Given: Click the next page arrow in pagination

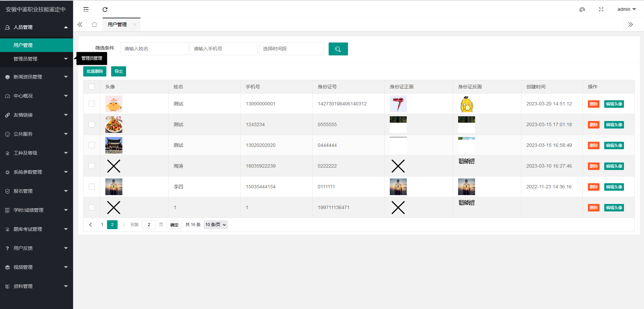Looking at the screenshot, I should tap(124, 225).
